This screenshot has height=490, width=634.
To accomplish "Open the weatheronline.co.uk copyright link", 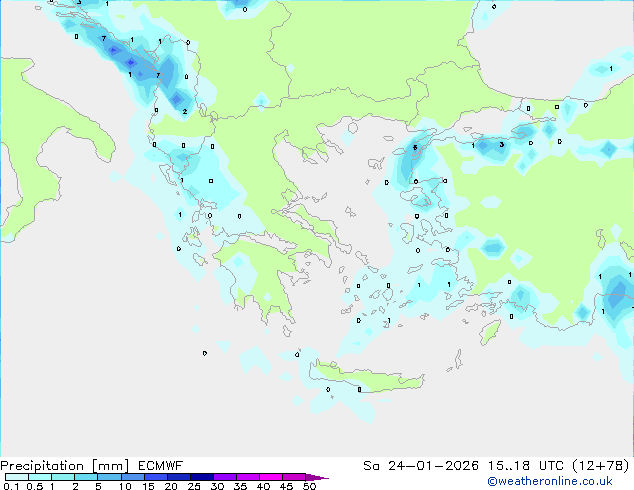I will pyautogui.click(x=550, y=481).
